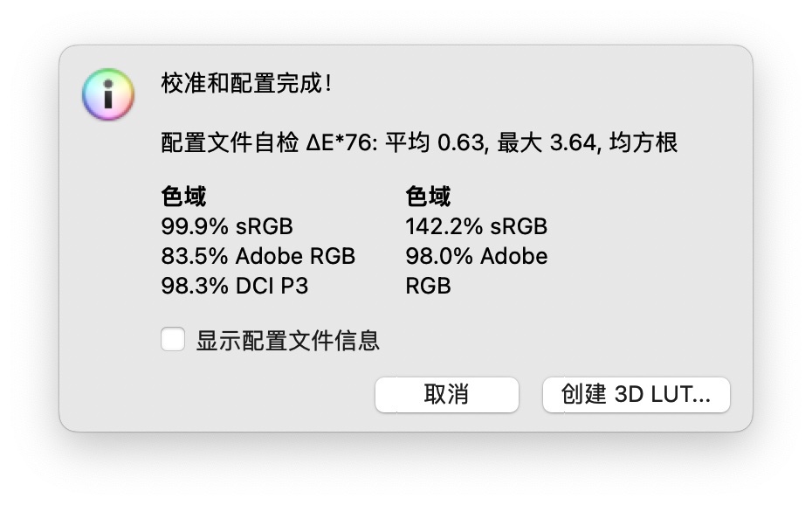
Task: Select the 98.0% Adobe volume line
Action: pos(477,256)
